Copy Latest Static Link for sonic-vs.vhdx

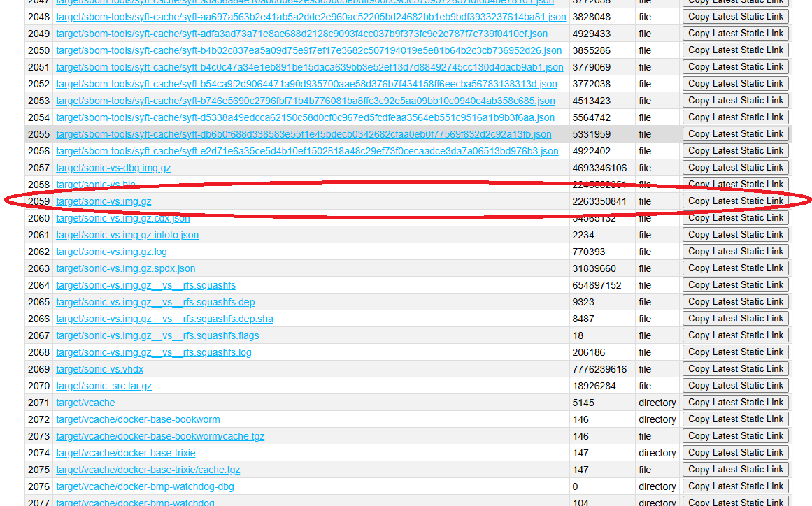(x=735, y=368)
